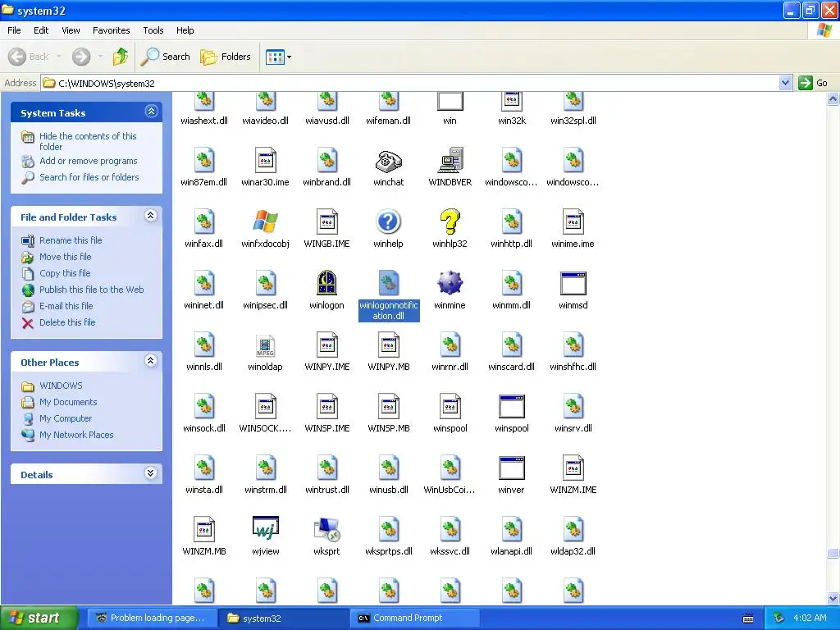
Task: Select the winmine mine icon
Action: click(x=450, y=283)
